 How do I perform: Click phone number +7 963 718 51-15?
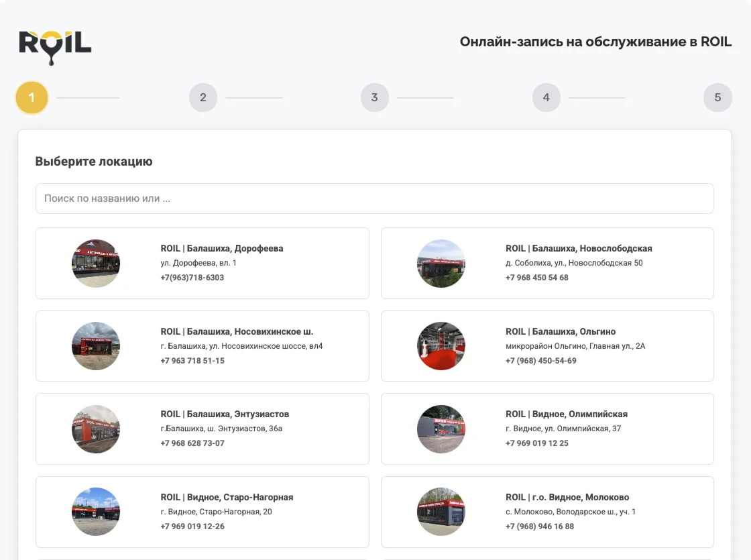pos(192,361)
